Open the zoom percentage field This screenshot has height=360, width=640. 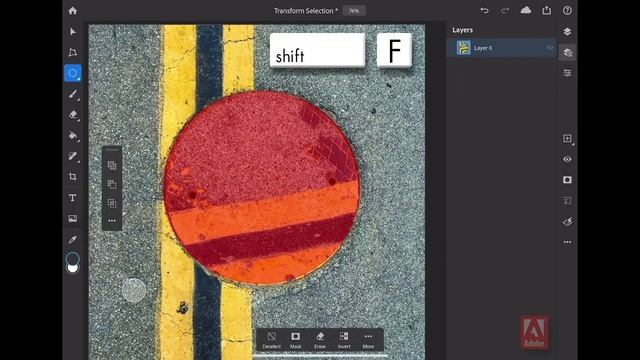(354, 11)
